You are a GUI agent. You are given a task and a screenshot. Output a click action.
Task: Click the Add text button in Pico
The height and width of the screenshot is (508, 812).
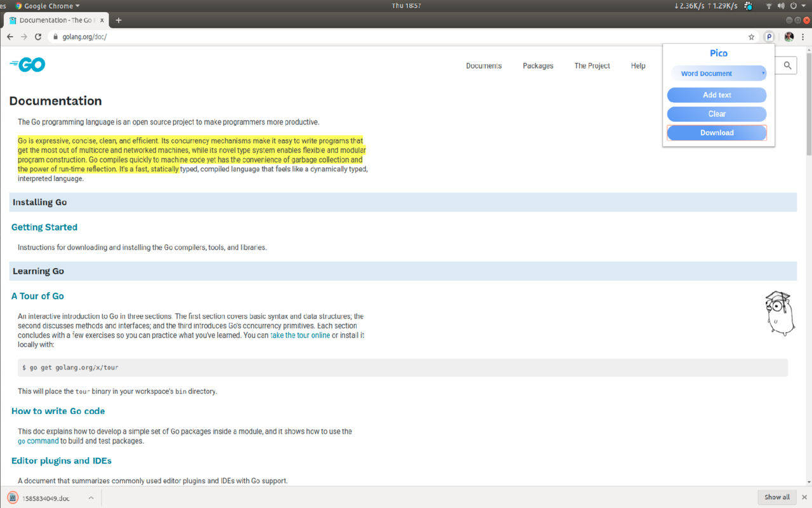pos(717,95)
